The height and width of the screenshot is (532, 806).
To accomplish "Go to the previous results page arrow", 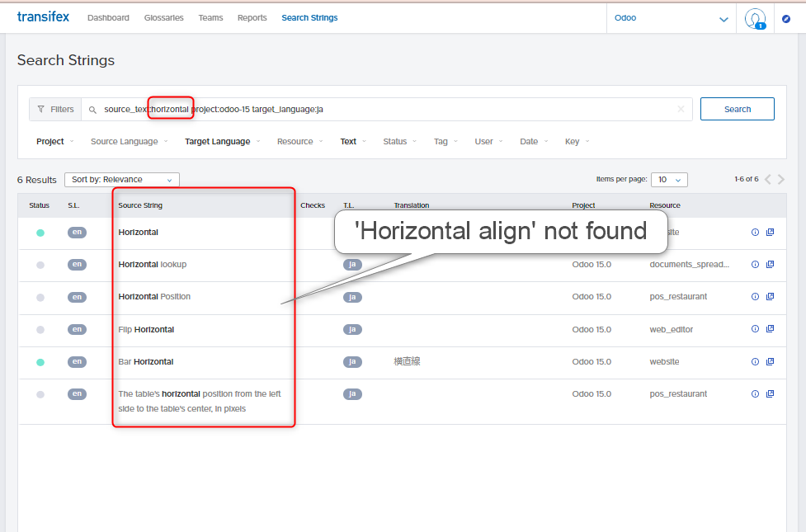I will (x=768, y=179).
